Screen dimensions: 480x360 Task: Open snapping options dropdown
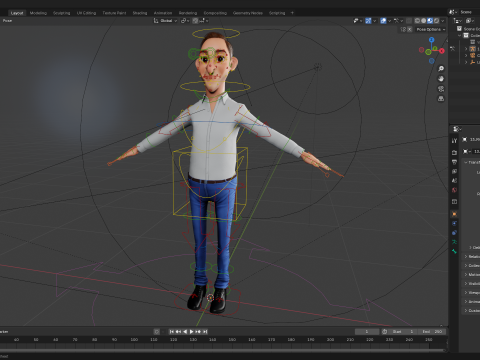204,21
